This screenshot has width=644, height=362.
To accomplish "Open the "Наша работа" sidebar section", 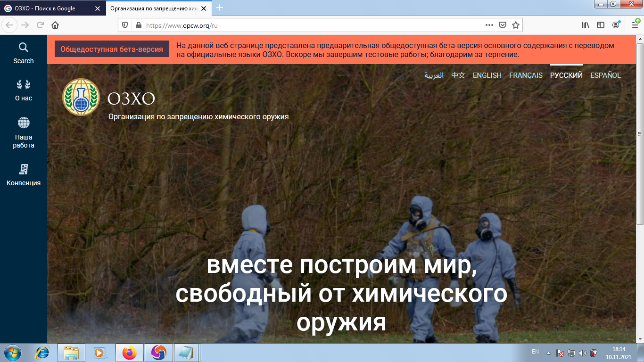I will (23, 132).
